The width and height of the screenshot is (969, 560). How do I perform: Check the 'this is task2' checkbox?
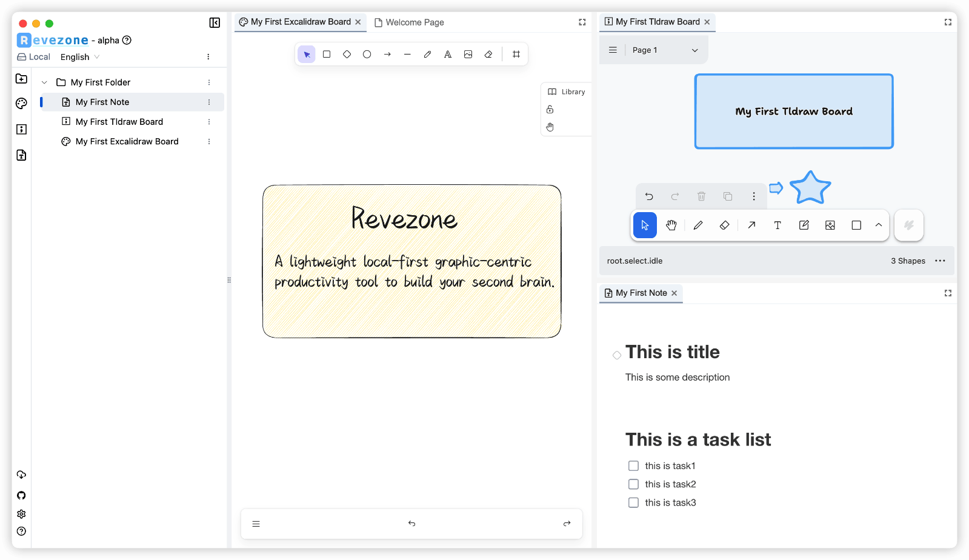[633, 484]
